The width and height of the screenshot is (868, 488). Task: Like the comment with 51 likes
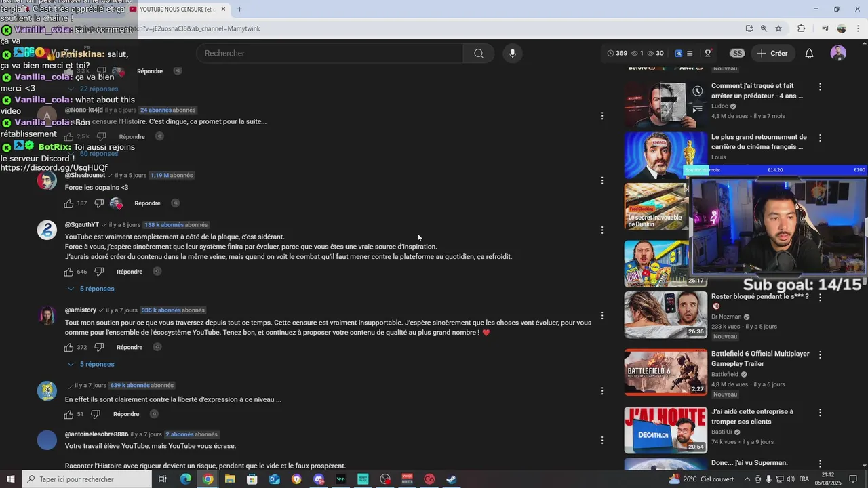68,414
